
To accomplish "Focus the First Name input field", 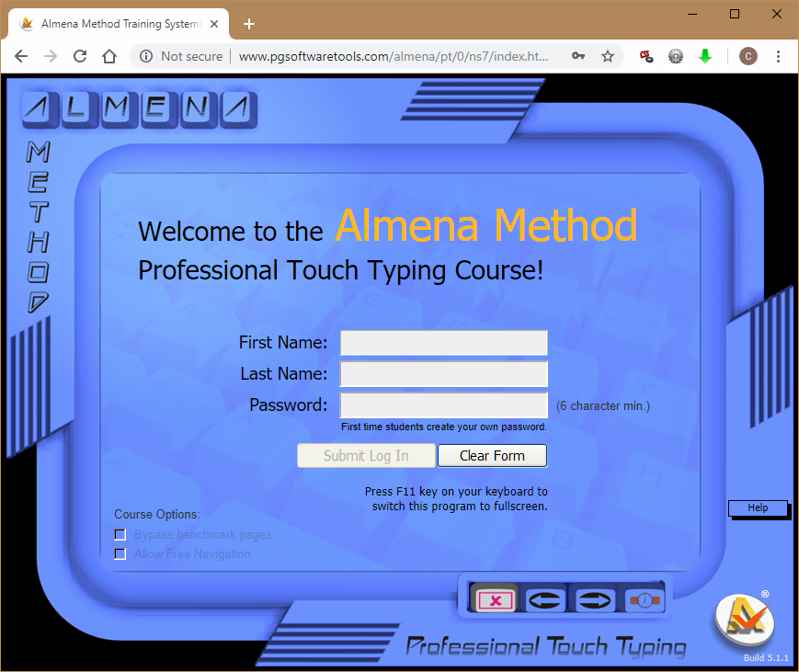I will 444,343.
